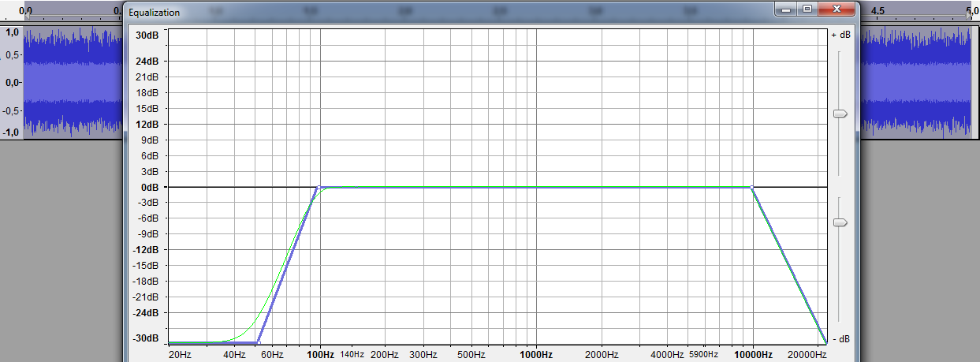Click the Equalization title bar text
Image resolution: width=980 pixels, height=362 pixels.
[155, 13]
